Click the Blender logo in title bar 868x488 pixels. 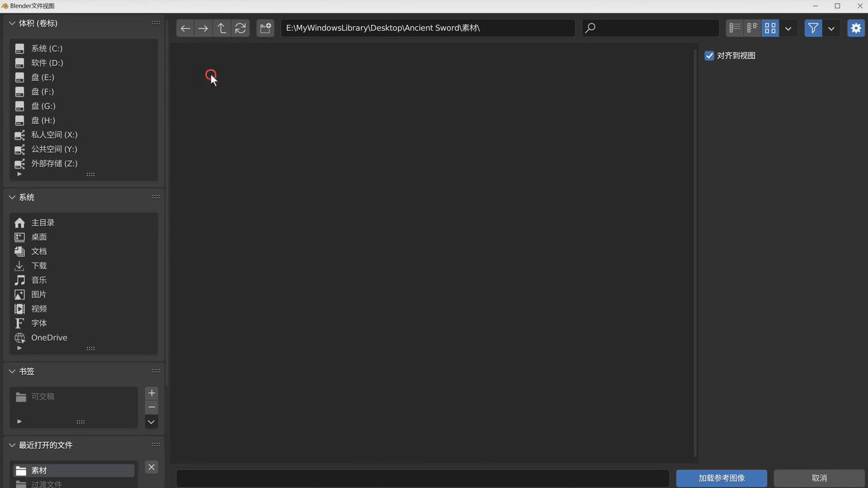pyautogui.click(x=4, y=6)
